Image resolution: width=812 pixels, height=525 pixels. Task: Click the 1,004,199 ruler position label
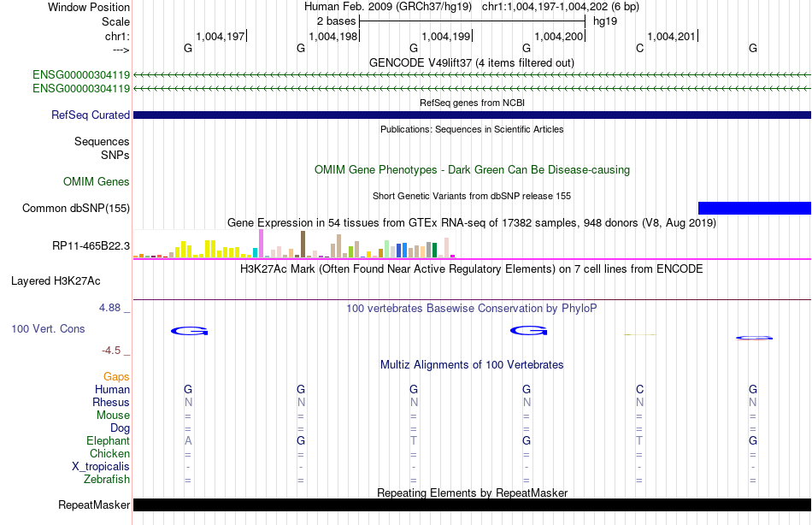(x=446, y=36)
